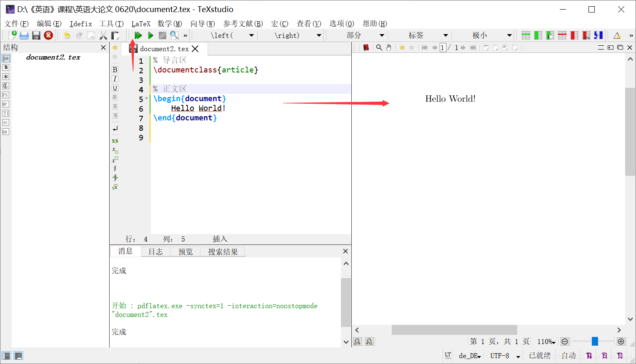Open the LaTeX menu

coord(141,24)
